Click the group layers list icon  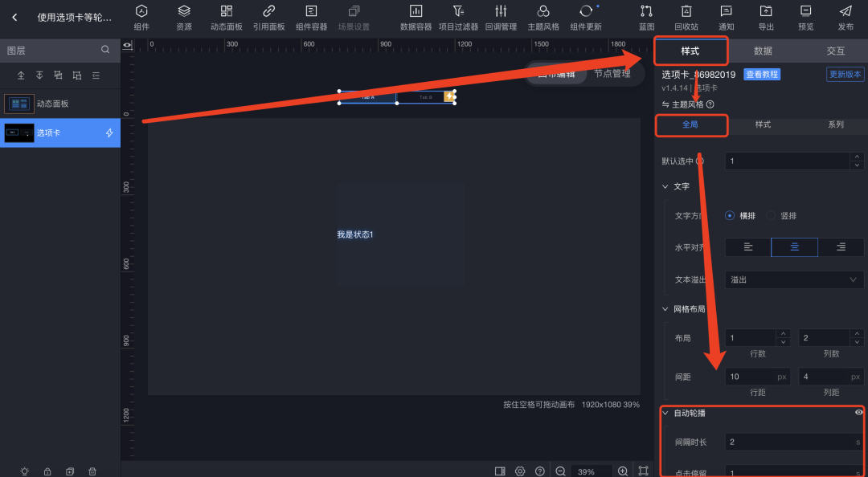(x=96, y=75)
